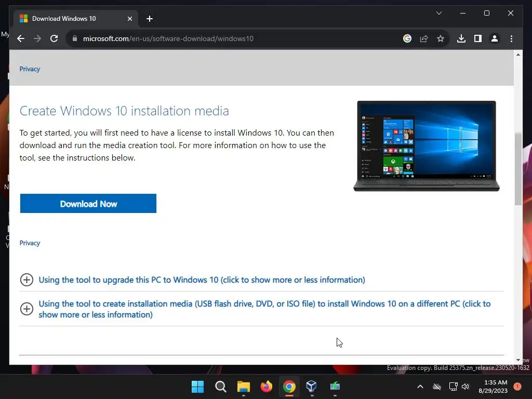Toggle the Chrome side panel
This screenshot has height=399, width=532.
(478, 38)
